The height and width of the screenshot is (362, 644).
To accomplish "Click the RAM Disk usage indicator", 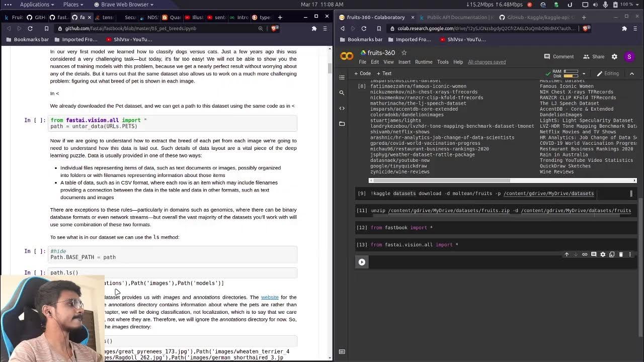I will point(565,74).
